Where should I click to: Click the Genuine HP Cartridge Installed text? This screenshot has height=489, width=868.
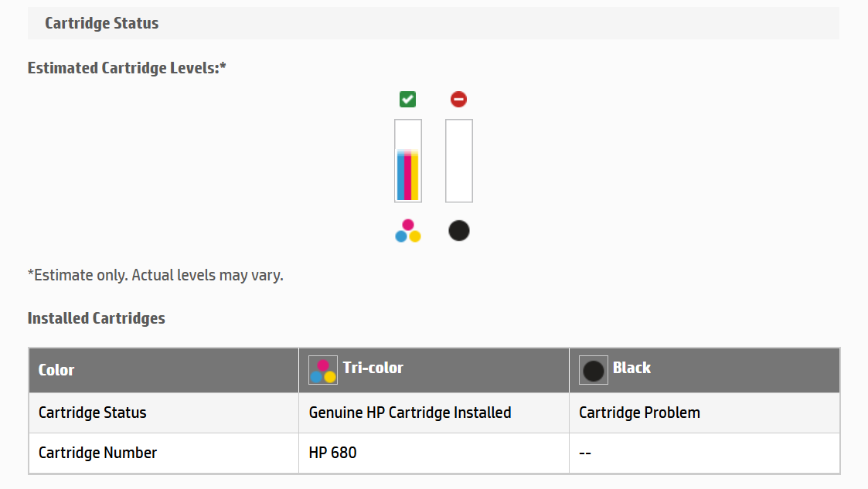pos(410,413)
